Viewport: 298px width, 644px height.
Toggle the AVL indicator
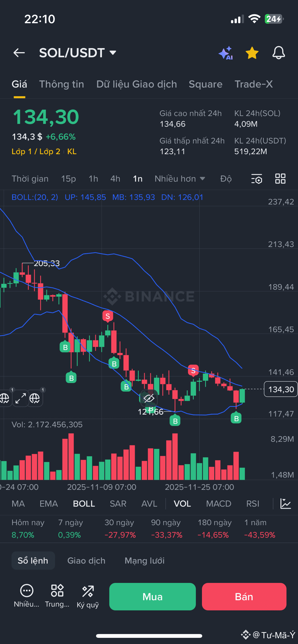[x=149, y=504]
